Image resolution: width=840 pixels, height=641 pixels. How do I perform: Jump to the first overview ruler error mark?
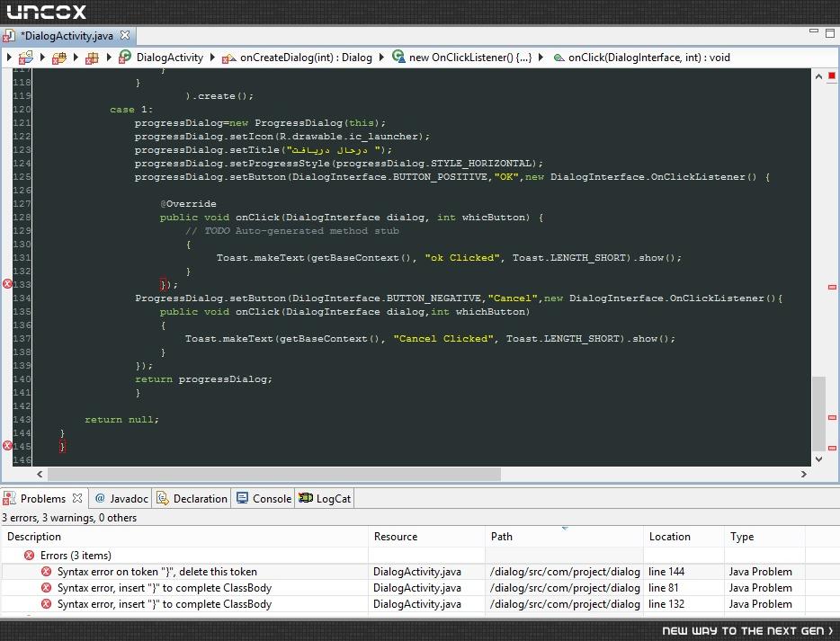click(x=832, y=288)
